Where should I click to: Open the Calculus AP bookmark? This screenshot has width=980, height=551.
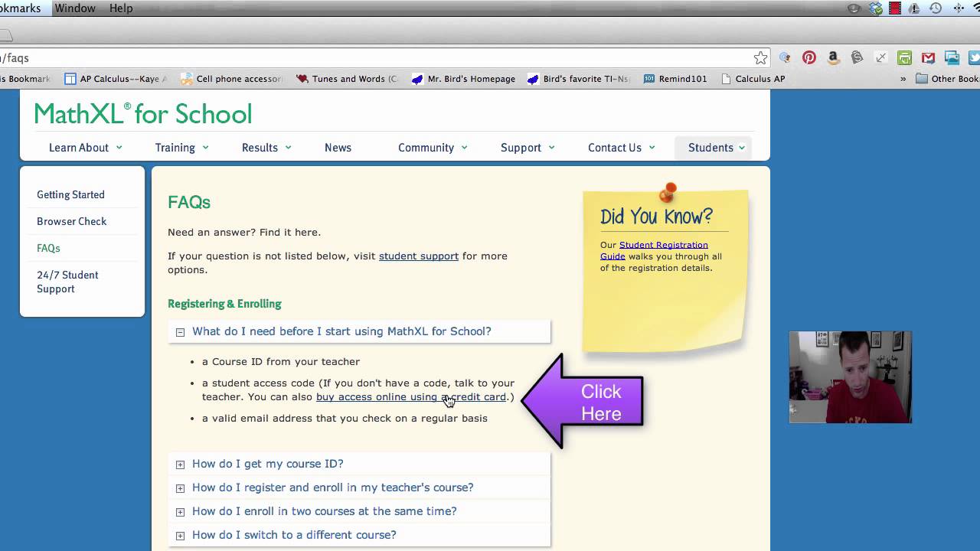753,79
